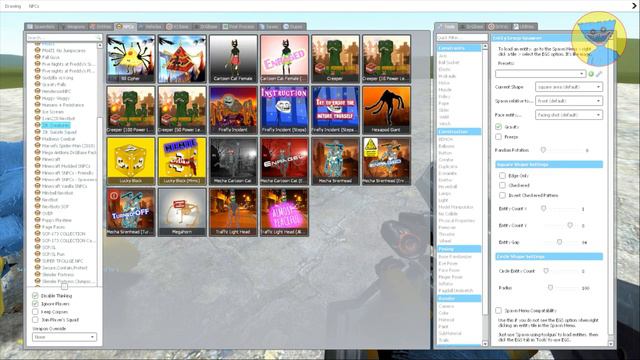The image size is (640, 360).
Task: Click the green add-preset icon
Action: (591, 74)
